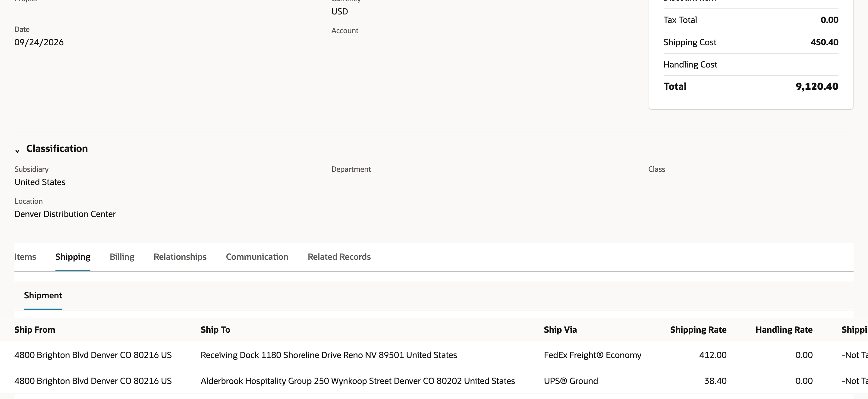Click the Shipping Cost amount 450.40
This screenshot has height=399, width=868.
click(x=824, y=42)
